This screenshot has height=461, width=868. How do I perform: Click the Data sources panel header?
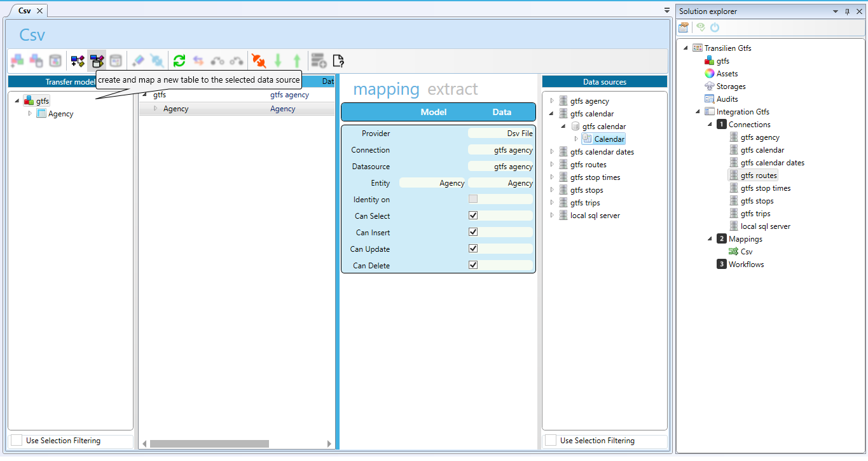coord(605,81)
